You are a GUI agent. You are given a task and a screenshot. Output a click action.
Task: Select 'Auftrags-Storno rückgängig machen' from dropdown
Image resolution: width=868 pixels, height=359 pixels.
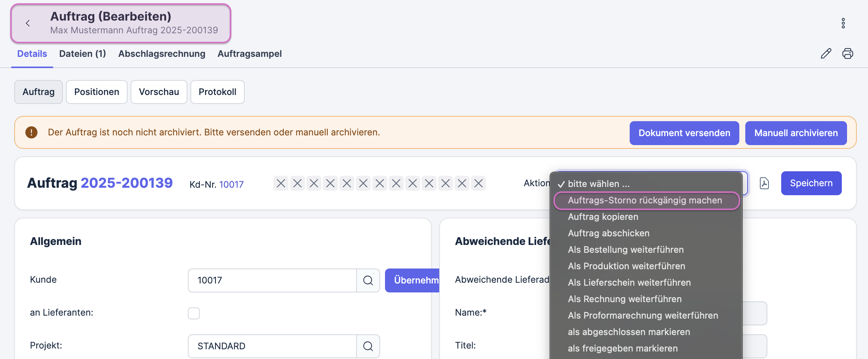point(645,200)
